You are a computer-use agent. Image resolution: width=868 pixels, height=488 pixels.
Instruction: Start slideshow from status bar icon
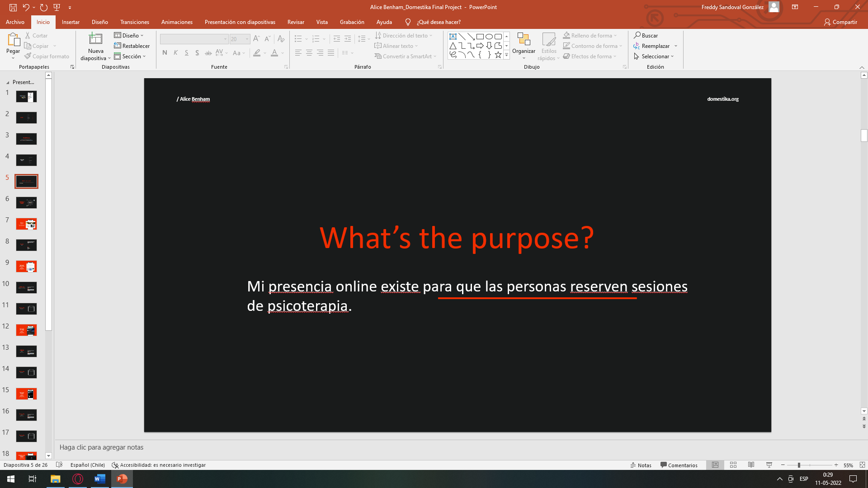pyautogui.click(x=769, y=465)
